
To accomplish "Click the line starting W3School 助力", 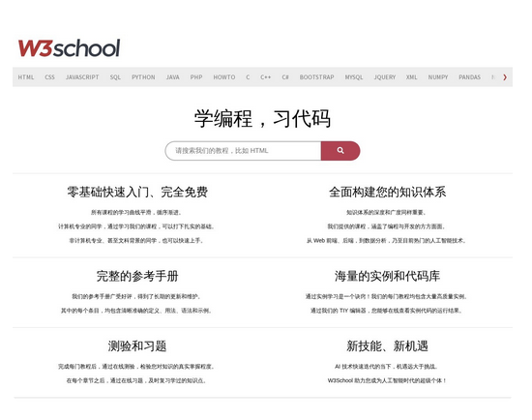I will 387,380.
